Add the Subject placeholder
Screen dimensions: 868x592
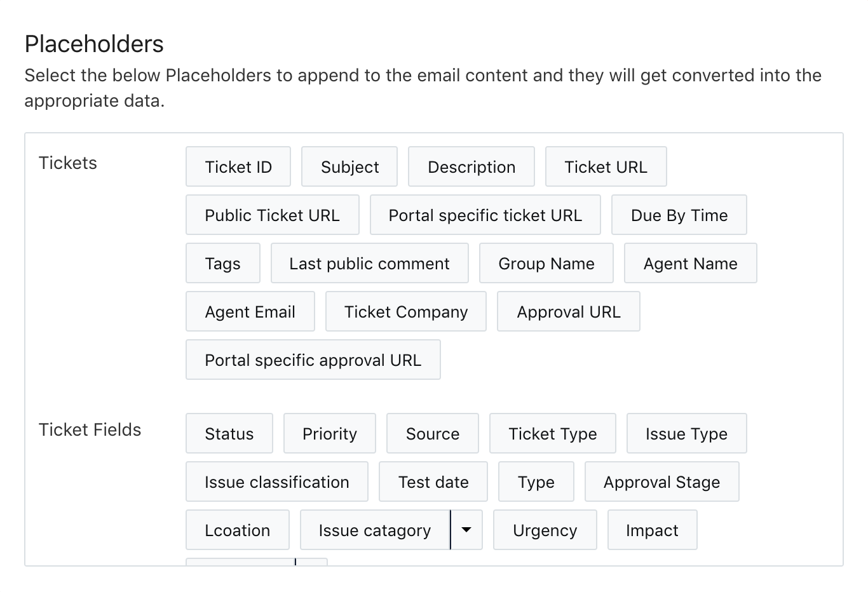coord(349,166)
